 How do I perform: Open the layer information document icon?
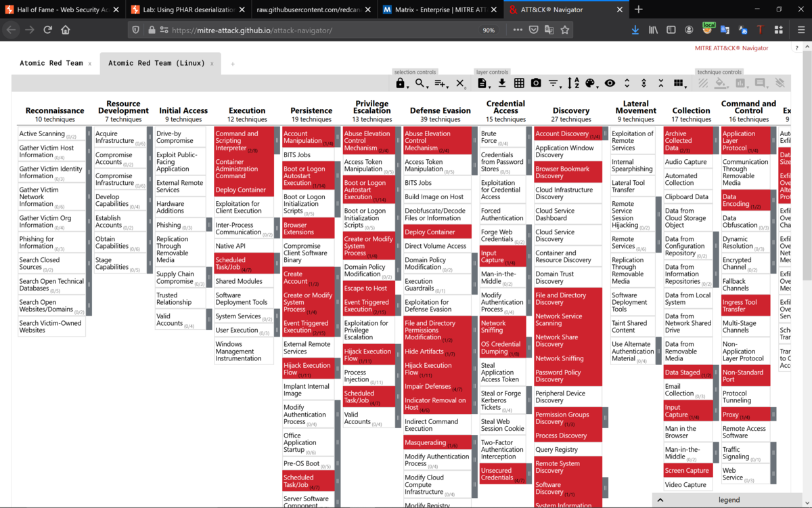coord(482,83)
